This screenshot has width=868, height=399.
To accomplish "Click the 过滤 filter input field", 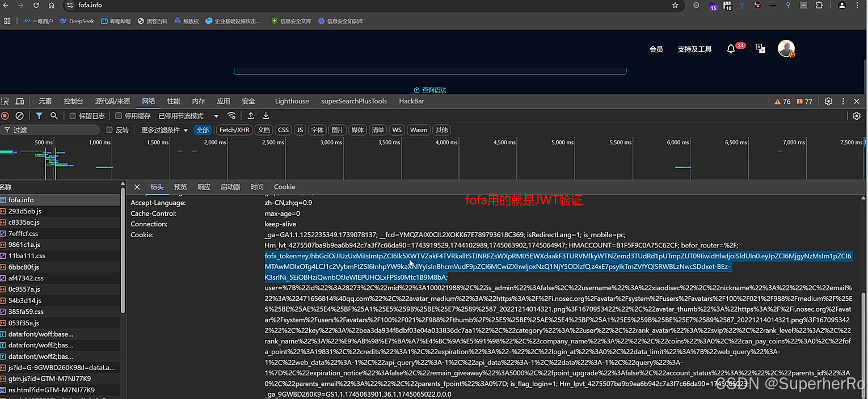I will [x=51, y=130].
